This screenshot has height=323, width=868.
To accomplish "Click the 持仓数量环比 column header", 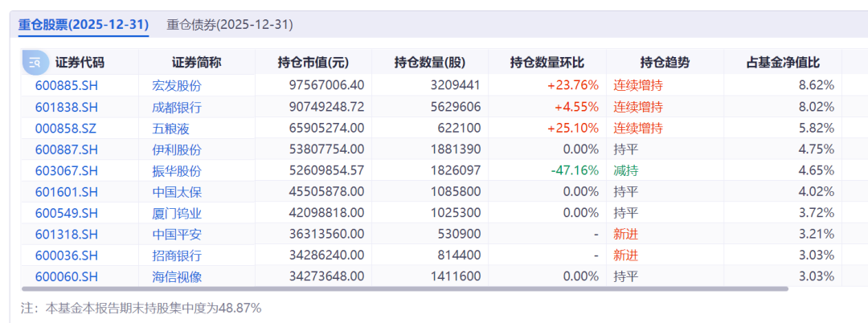I will point(547,63).
